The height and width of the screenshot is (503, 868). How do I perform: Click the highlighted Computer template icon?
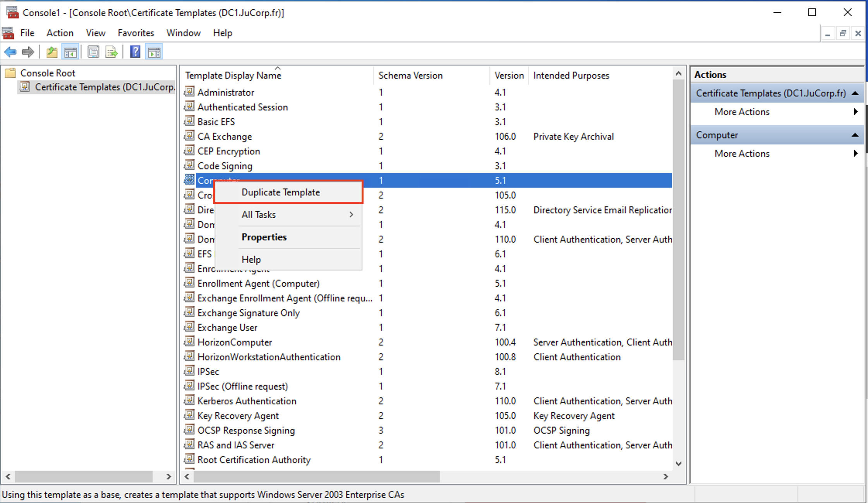(x=189, y=180)
